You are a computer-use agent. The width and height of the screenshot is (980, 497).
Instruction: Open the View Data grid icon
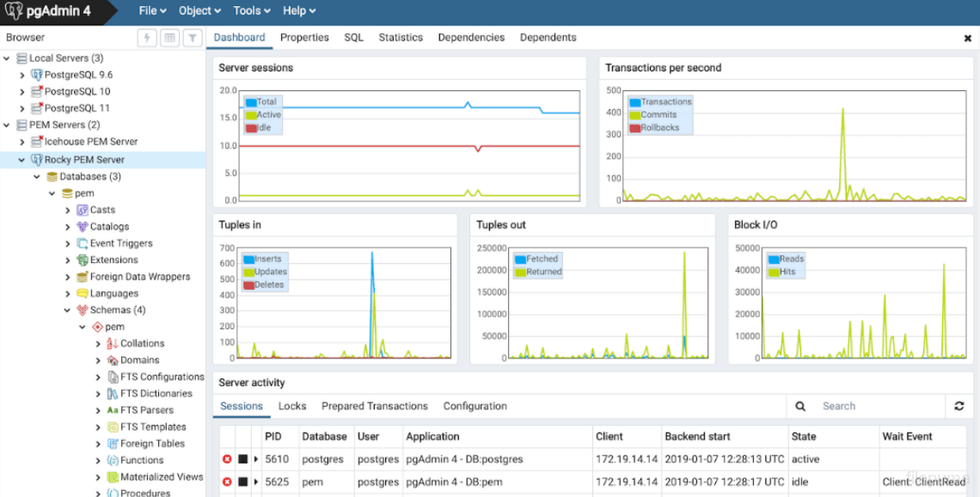pyautogui.click(x=170, y=38)
